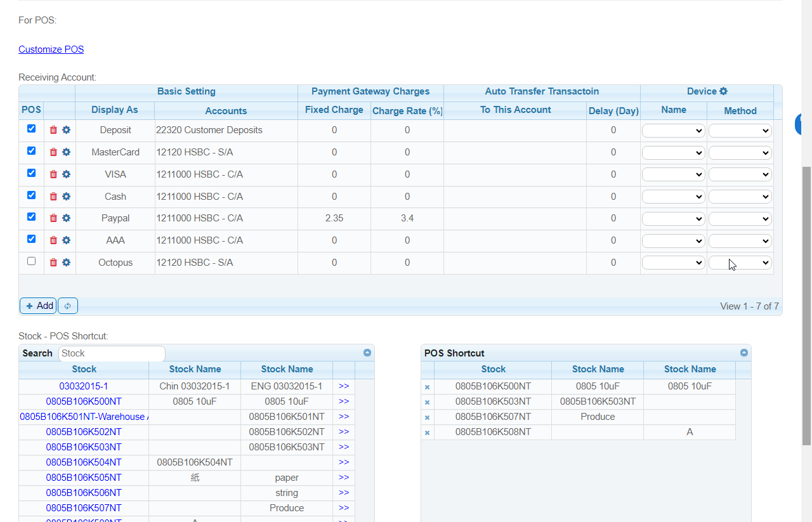The height and width of the screenshot is (522, 812).
Task: Remove 0805B106K507NT from POS Shortcut list
Action: [427, 417]
